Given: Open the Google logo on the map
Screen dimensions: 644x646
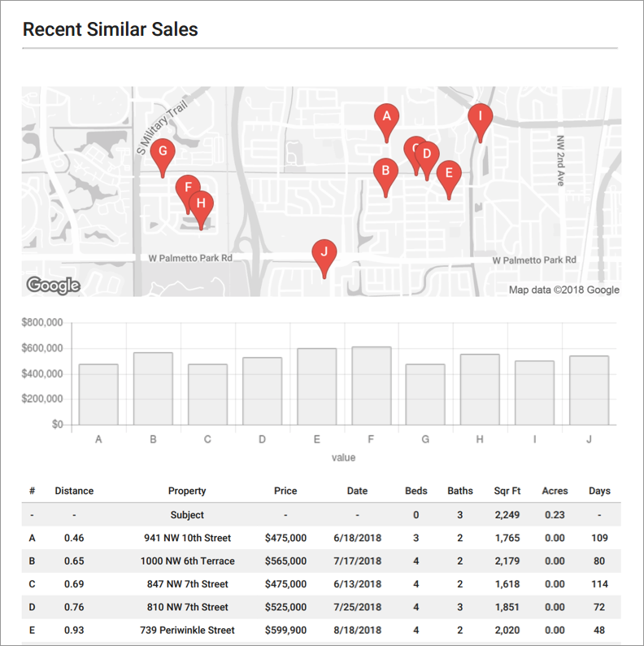Looking at the screenshot, I should pos(53,285).
